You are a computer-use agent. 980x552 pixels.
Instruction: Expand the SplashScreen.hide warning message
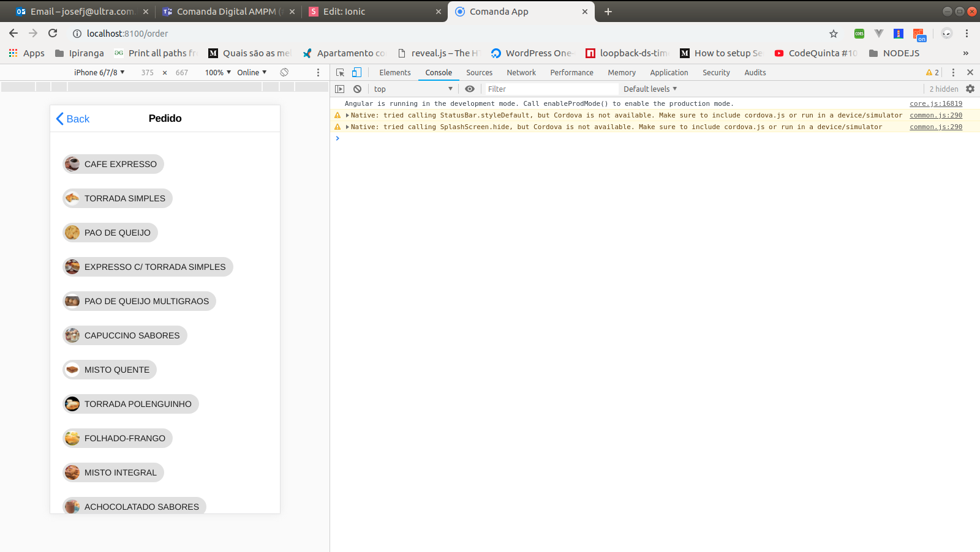point(347,127)
